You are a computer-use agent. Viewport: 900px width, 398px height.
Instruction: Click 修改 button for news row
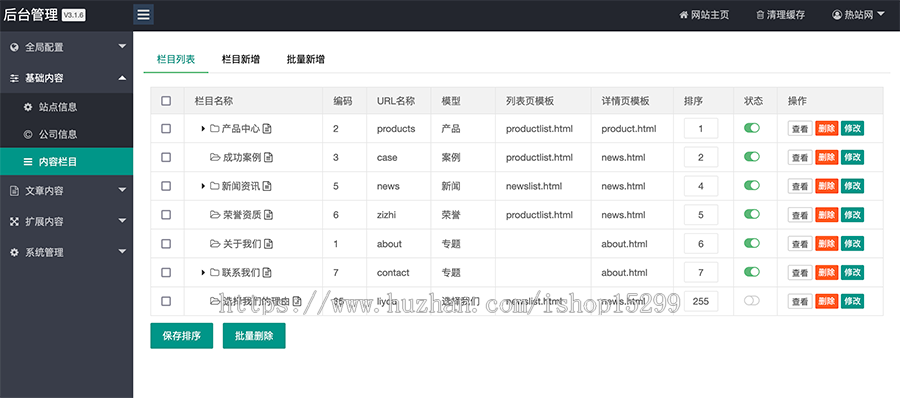point(852,186)
